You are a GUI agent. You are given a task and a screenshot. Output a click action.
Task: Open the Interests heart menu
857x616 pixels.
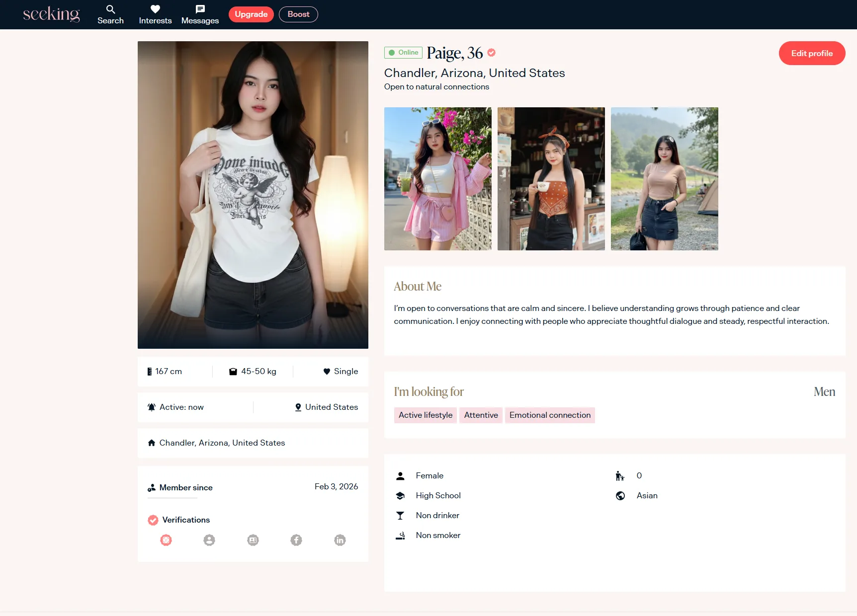[x=155, y=14]
